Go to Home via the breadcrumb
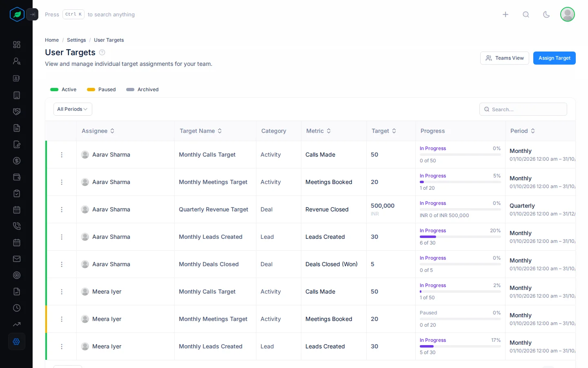Image resolution: width=588 pixels, height=368 pixels. (52, 40)
